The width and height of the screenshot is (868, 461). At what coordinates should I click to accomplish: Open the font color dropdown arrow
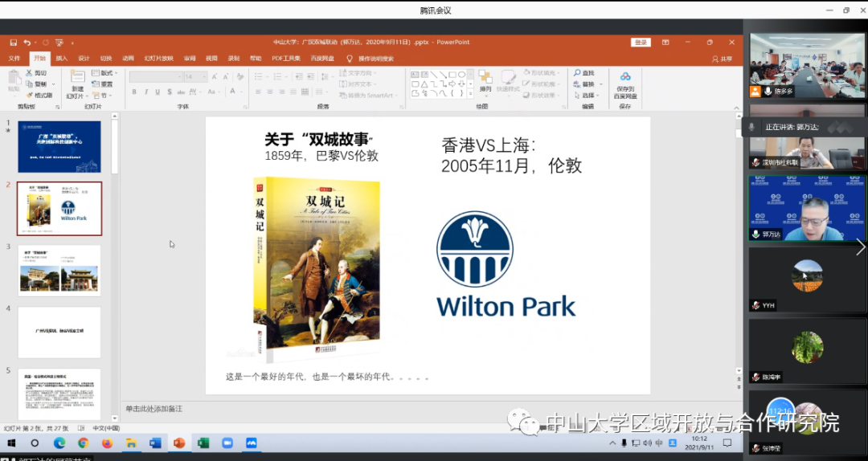243,92
